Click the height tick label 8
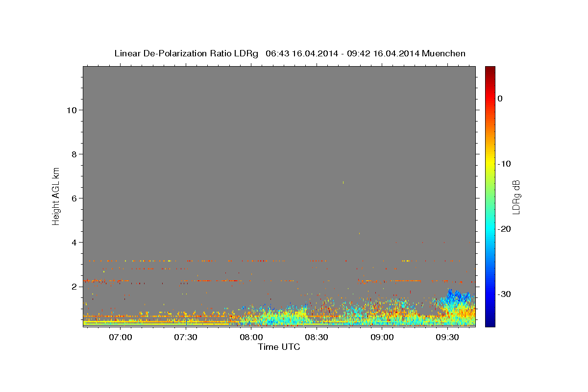Image resolution: width=588 pixels, height=392 pixels. pyautogui.click(x=74, y=154)
